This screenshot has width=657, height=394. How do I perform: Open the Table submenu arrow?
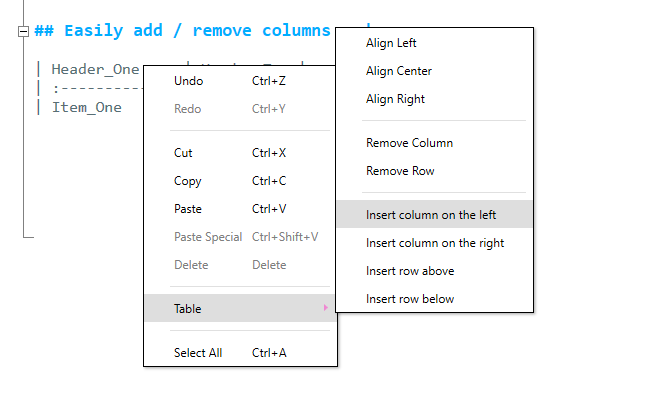click(x=326, y=308)
